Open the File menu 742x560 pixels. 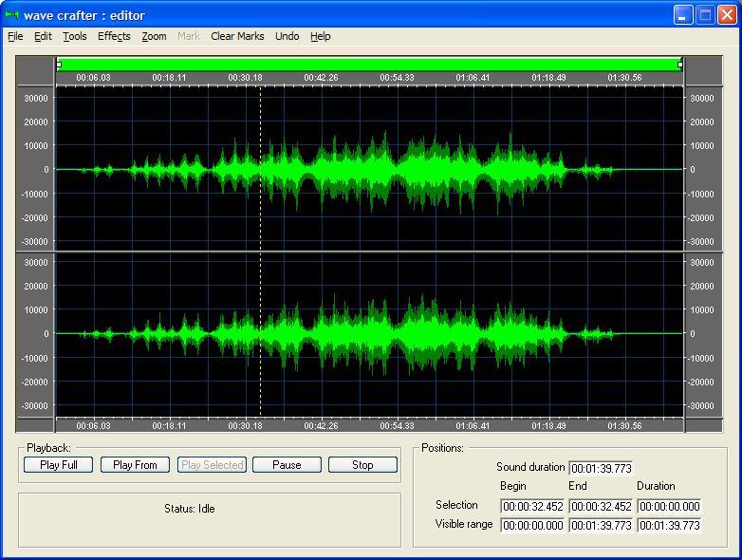pyautogui.click(x=15, y=36)
